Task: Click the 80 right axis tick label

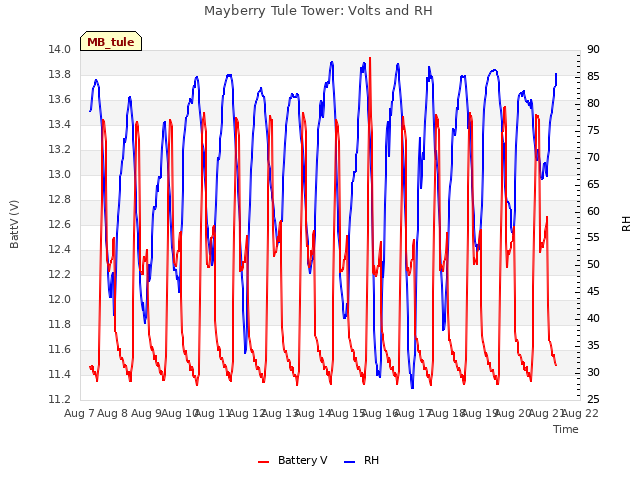Action: (593, 103)
